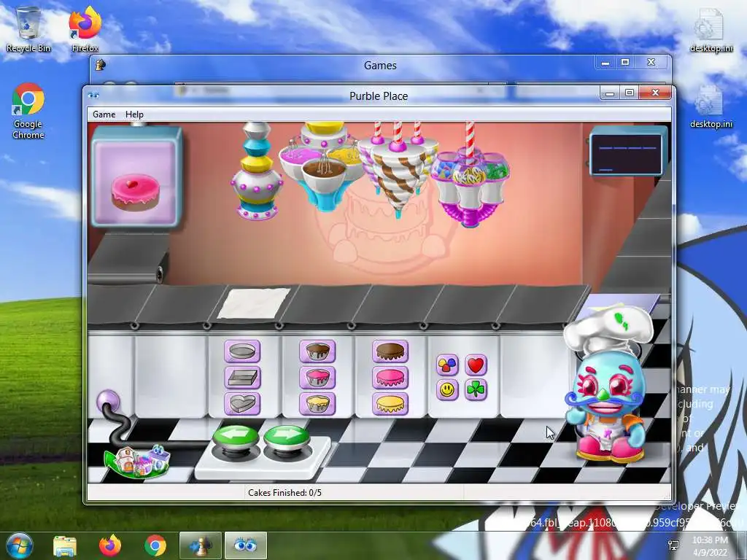Switch to Games explorer taskbar button
This screenshot has width=747, height=560.
coord(201,546)
